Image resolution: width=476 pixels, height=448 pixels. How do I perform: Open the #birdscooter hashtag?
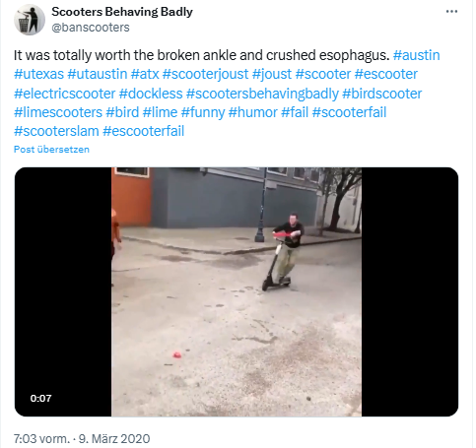tap(382, 94)
